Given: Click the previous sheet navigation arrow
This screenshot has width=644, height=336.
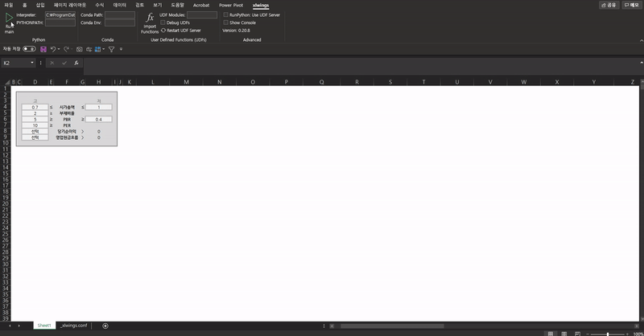Looking at the screenshot, I should pyautogui.click(x=10, y=326).
